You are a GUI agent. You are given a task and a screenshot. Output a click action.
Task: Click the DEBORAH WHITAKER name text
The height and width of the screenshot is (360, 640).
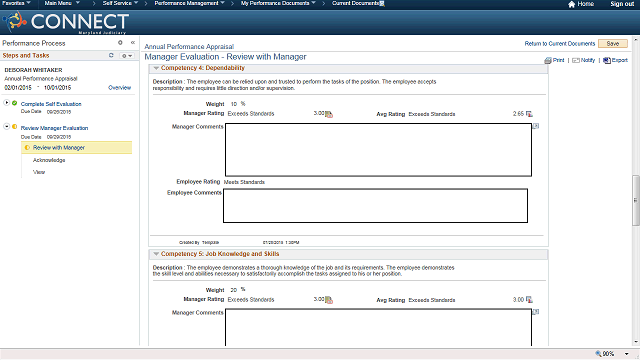click(33, 70)
